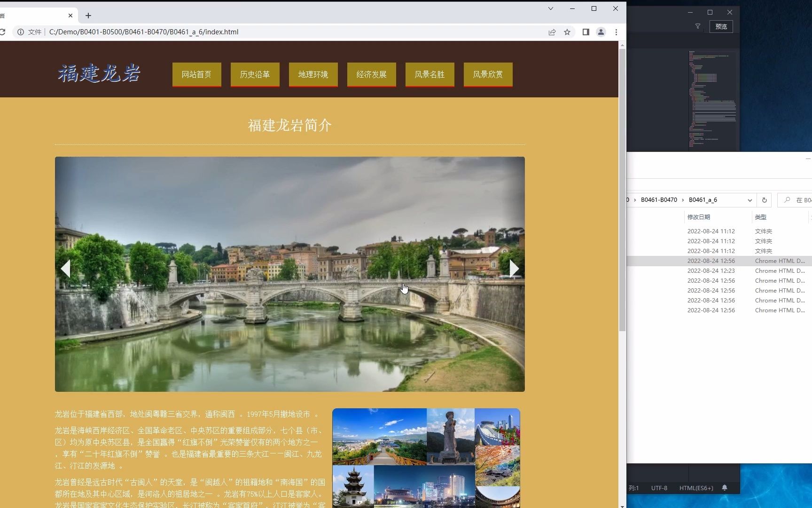The width and height of the screenshot is (812, 508).
Task: Open the Chrome tab search chevron
Action: click(x=551, y=8)
